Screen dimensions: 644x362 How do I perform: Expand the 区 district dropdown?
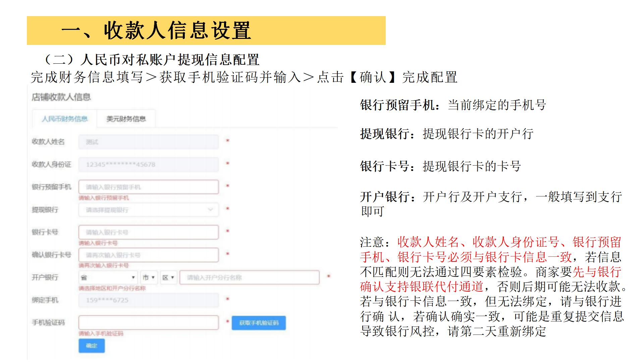click(168, 278)
